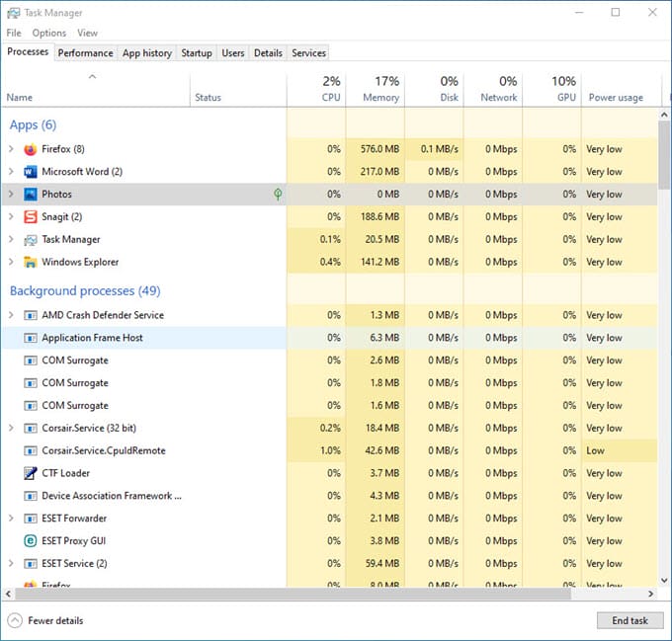Click the Snagit app icon
Image resolution: width=672 pixels, height=641 pixels.
(31, 217)
